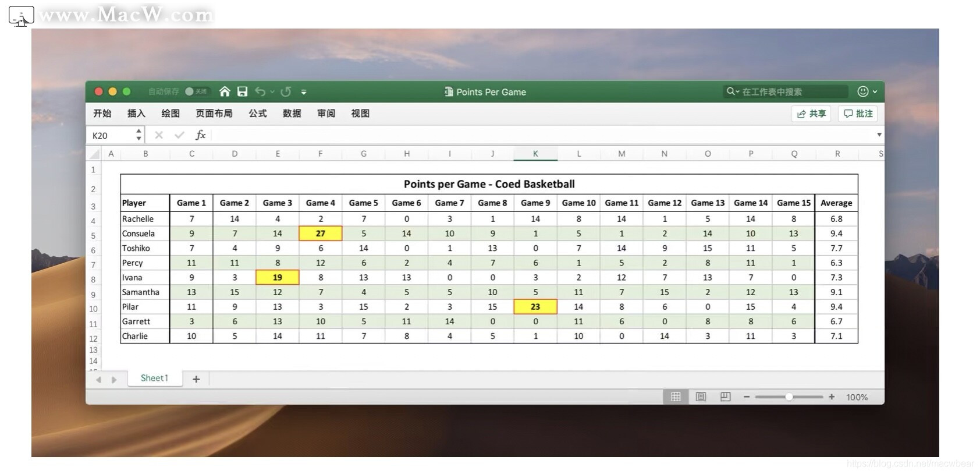Screen dimensions: 980x474
Task: Select the 'Charlie' name cell
Action: [145, 336]
